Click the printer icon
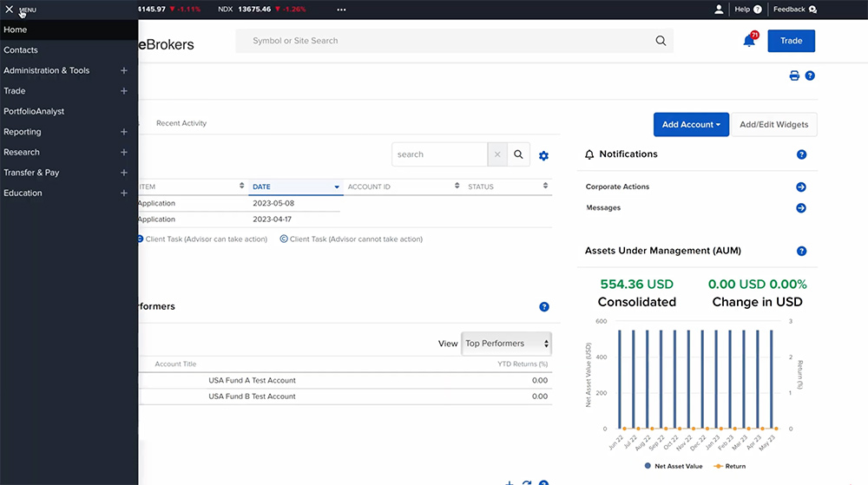The image size is (868, 485). 793,76
